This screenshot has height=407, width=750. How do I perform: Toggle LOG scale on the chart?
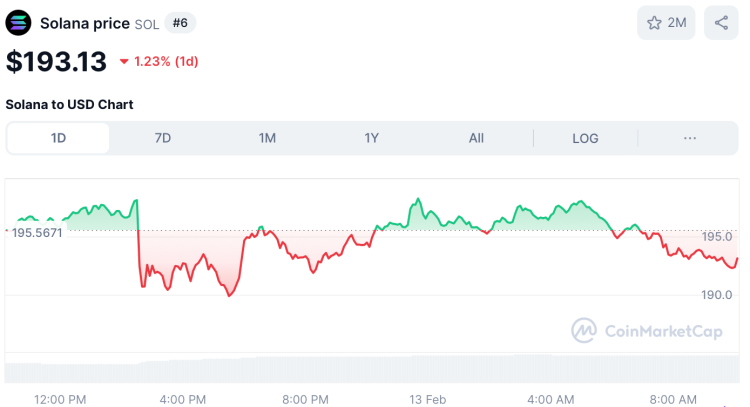585,138
